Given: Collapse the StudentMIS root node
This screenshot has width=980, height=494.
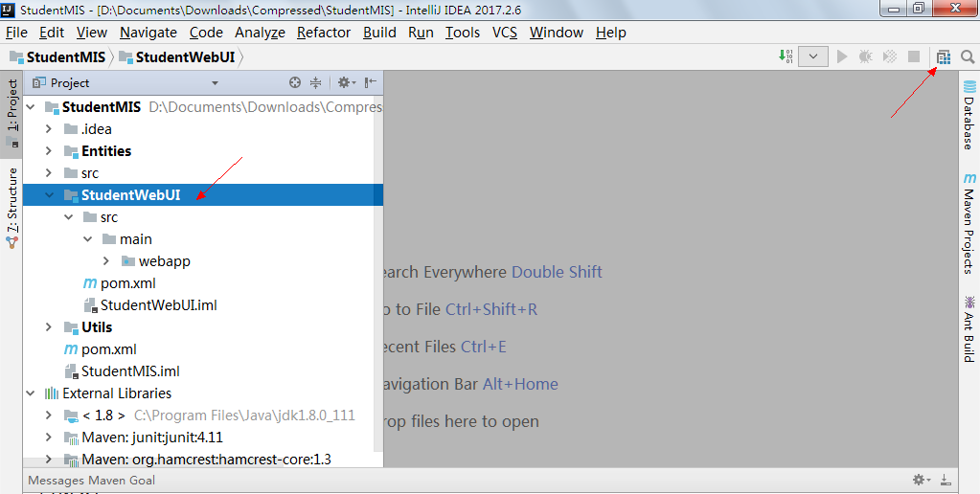Looking at the screenshot, I should 31,107.
